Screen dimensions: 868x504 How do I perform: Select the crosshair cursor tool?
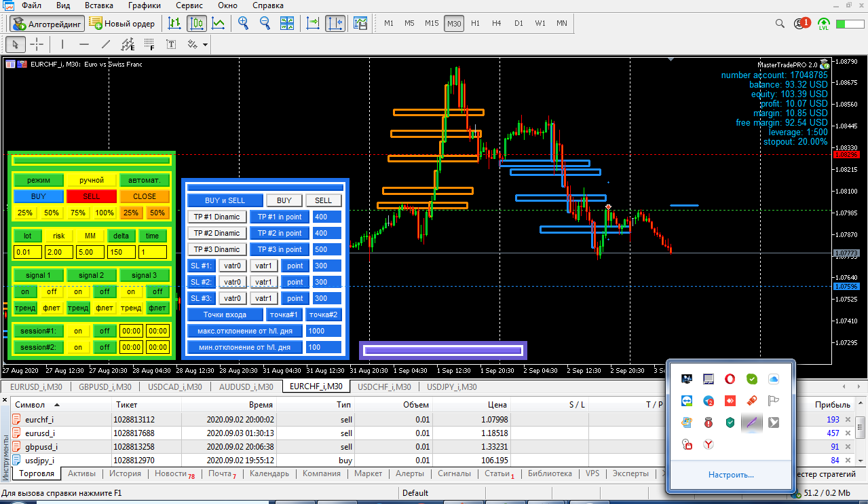pyautogui.click(x=37, y=45)
